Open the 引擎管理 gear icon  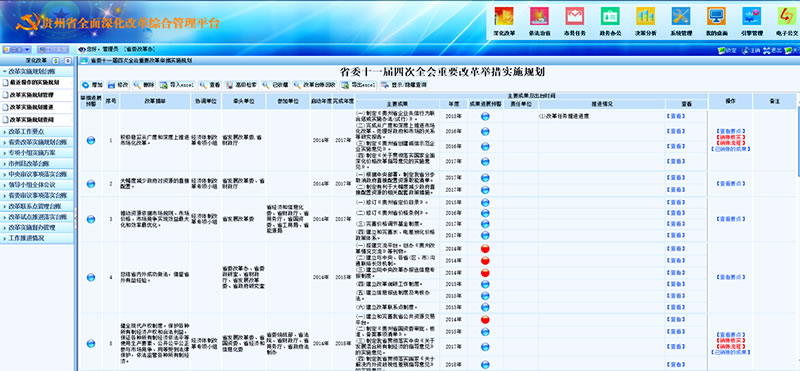[x=752, y=16]
